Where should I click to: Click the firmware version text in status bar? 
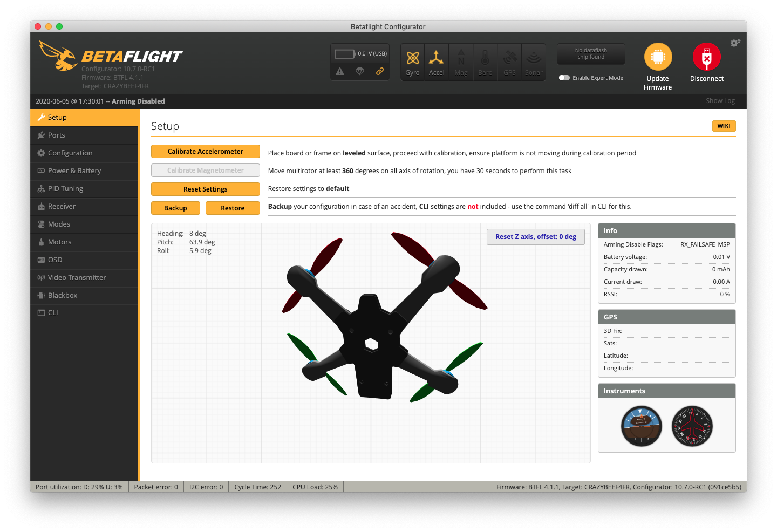pyautogui.click(x=619, y=487)
